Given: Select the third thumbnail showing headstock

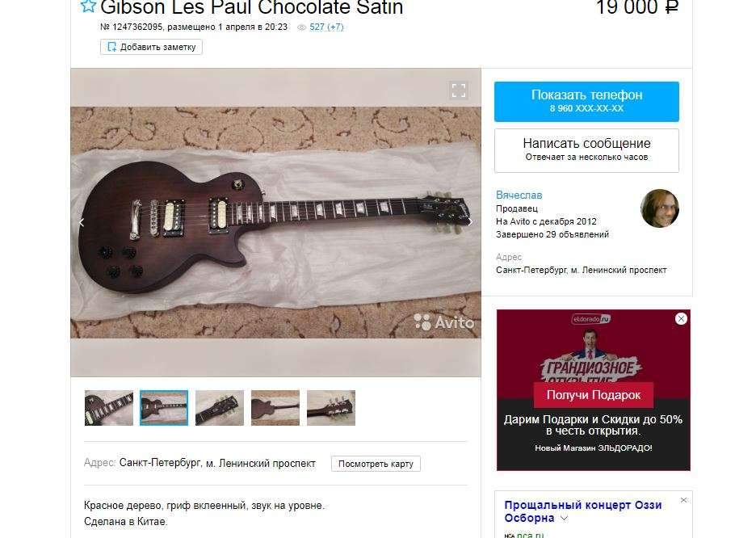Looking at the screenshot, I should coord(220,408).
